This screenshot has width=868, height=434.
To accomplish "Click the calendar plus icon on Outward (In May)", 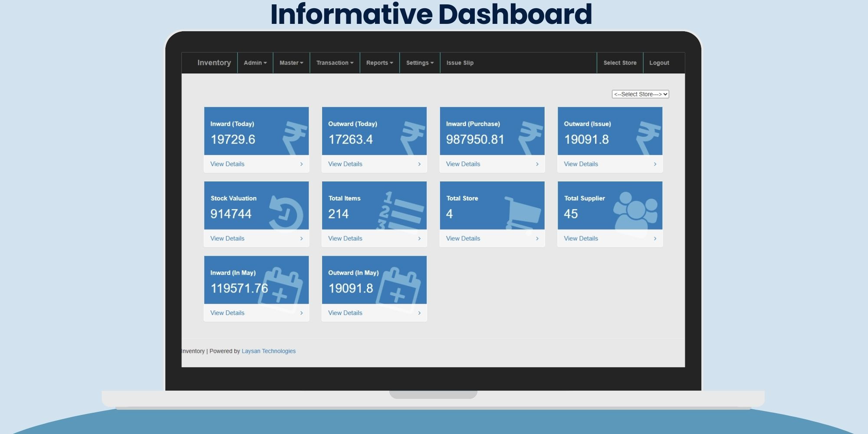I will (398, 290).
